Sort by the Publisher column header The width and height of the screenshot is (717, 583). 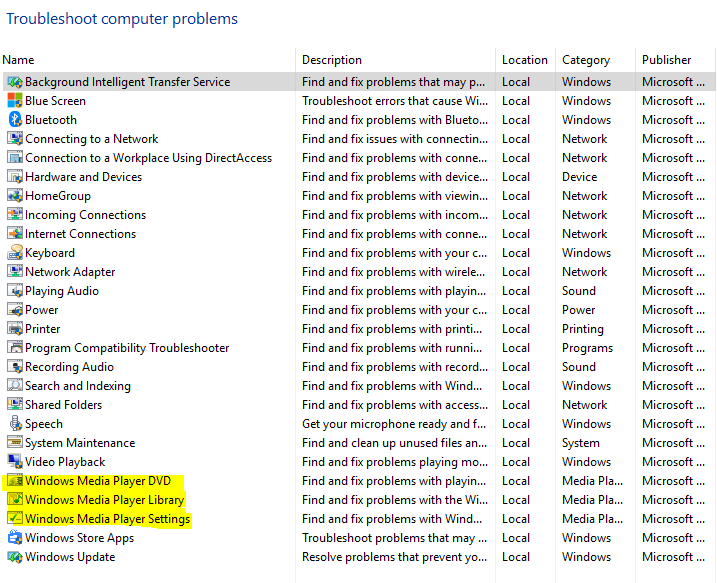click(x=666, y=60)
